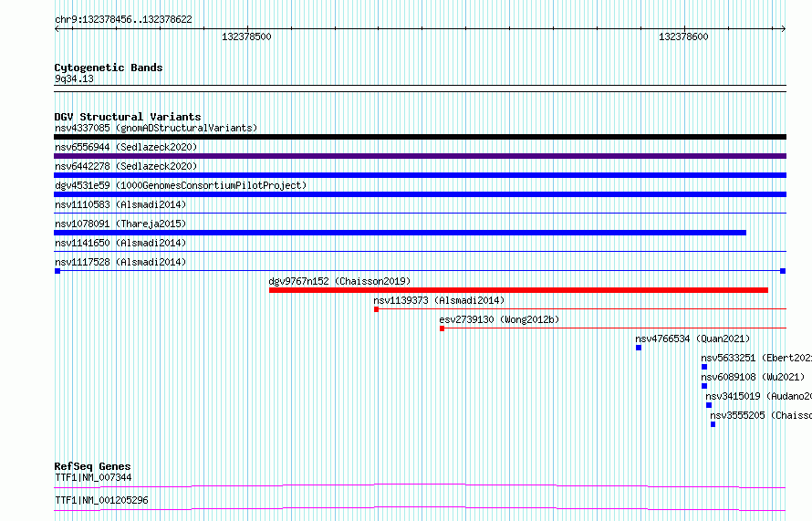This screenshot has height=521, width=812.
Task: Click the nsv1117528 (Alsmadi2014) label
Action: [120, 262]
